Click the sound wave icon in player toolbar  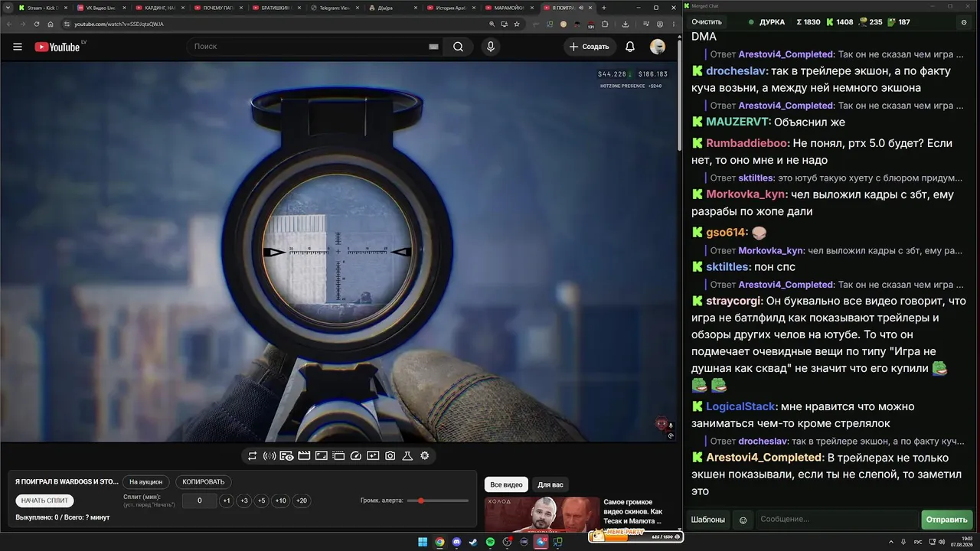tap(269, 455)
